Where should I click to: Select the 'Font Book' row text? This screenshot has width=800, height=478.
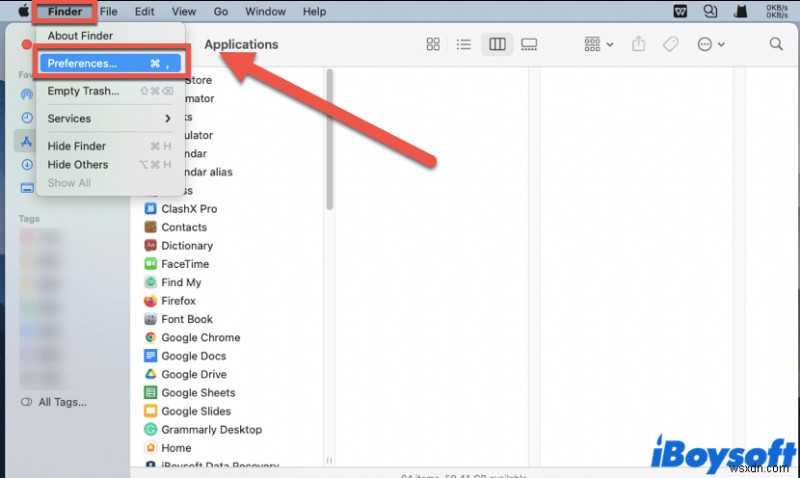187,319
